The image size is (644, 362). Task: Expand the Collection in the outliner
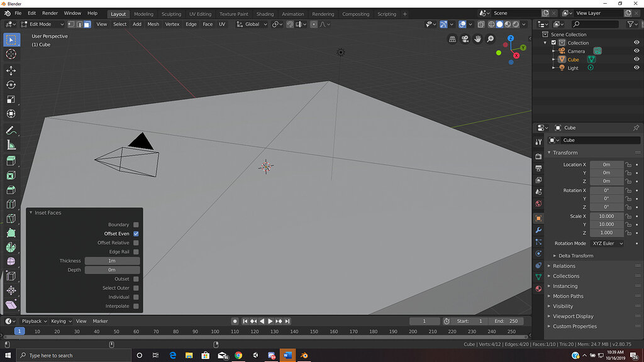pyautogui.click(x=544, y=43)
